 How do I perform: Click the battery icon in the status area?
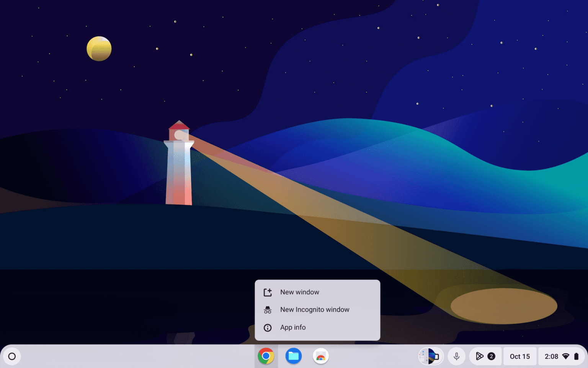[577, 356]
